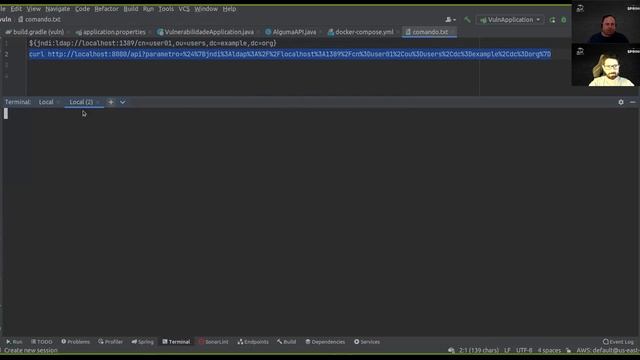The width and height of the screenshot is (640, 360).
Task: Open the Profiler tool window
Action: pos(110,342)
